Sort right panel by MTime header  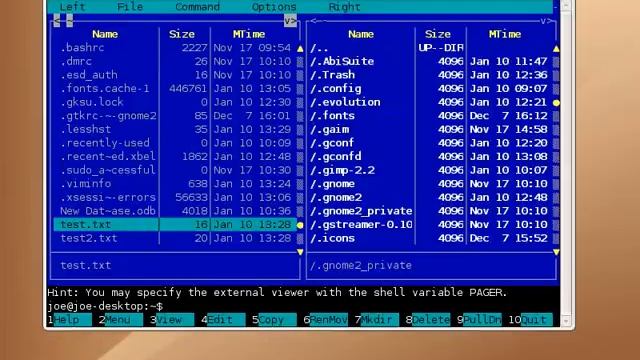(505, 34)
